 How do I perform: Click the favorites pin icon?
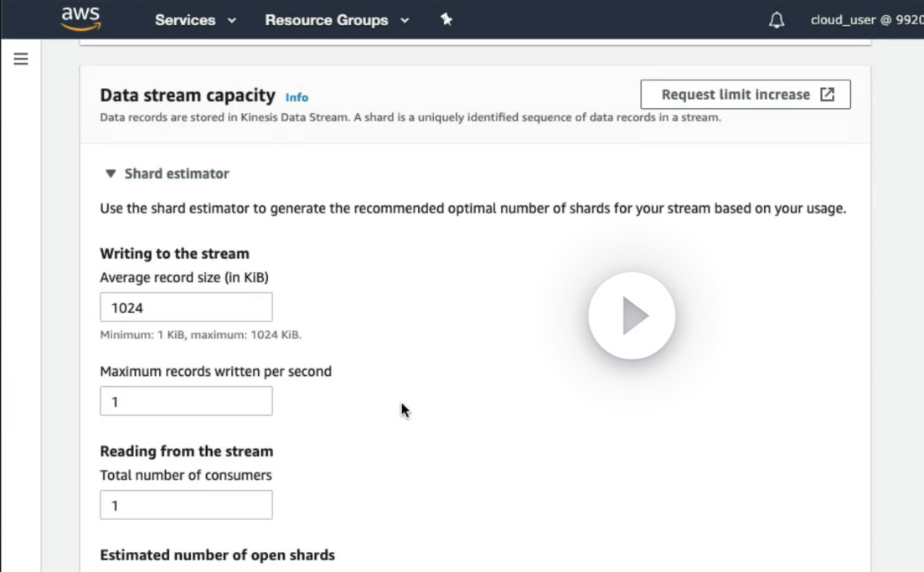[447, 19]
